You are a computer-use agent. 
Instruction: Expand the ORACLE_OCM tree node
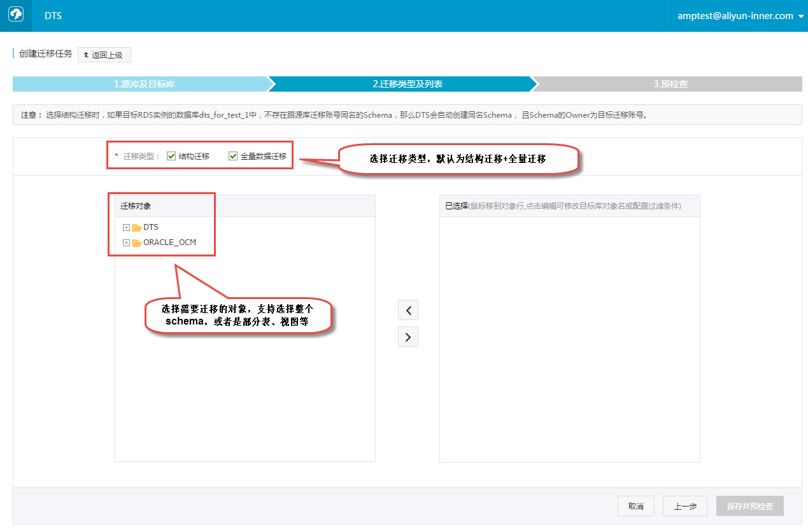pyautogui.click(x=125, y=242)
